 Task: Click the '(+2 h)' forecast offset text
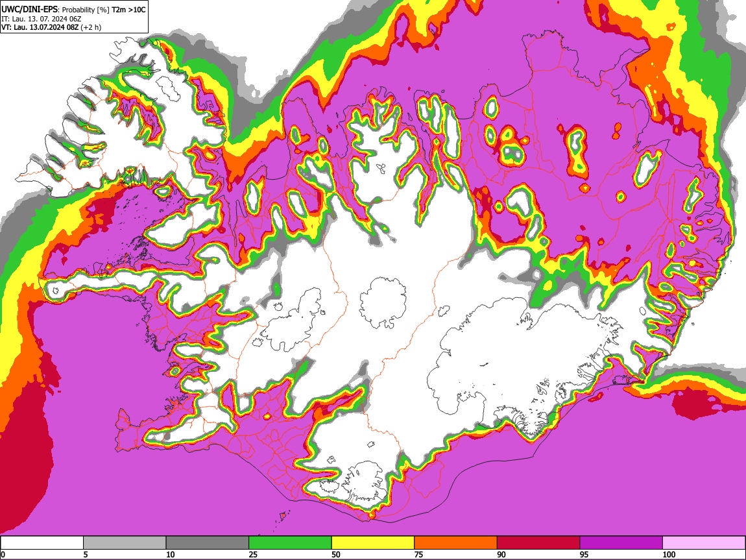[x=91, y=27]
